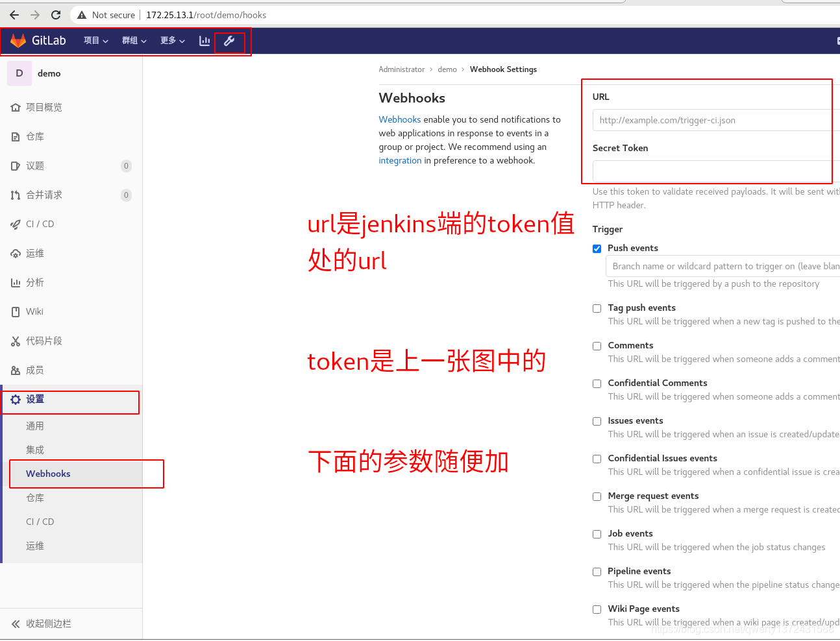Open demo project name in sidebar
The image size is (840, 641).
49,74
